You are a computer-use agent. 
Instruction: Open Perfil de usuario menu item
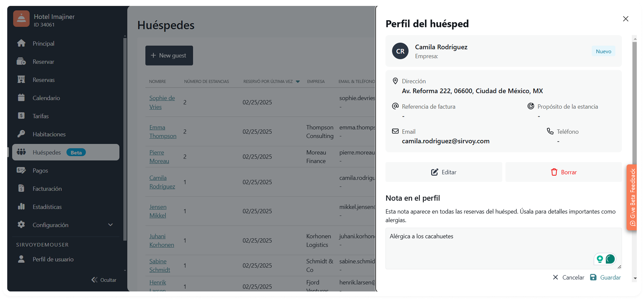click(x=53, y=259)
